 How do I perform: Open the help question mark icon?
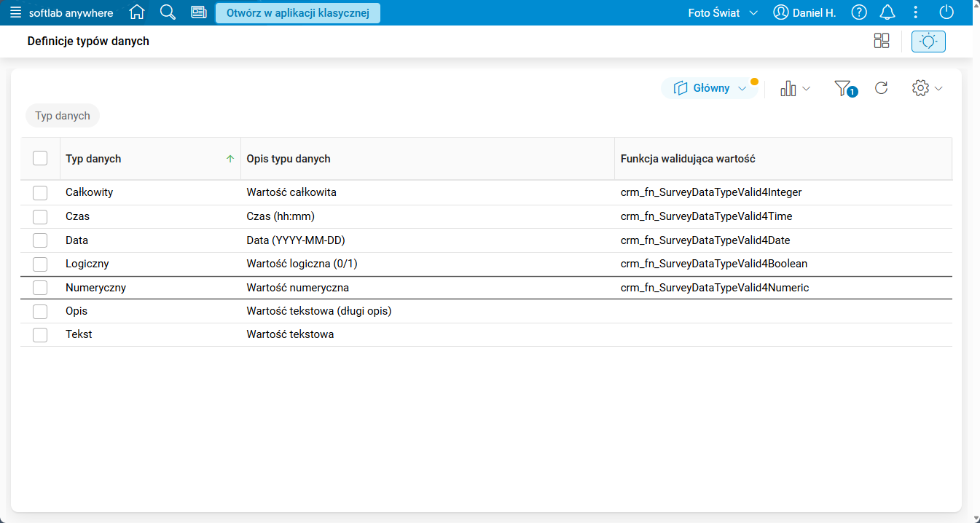click(x=860, y=12)
